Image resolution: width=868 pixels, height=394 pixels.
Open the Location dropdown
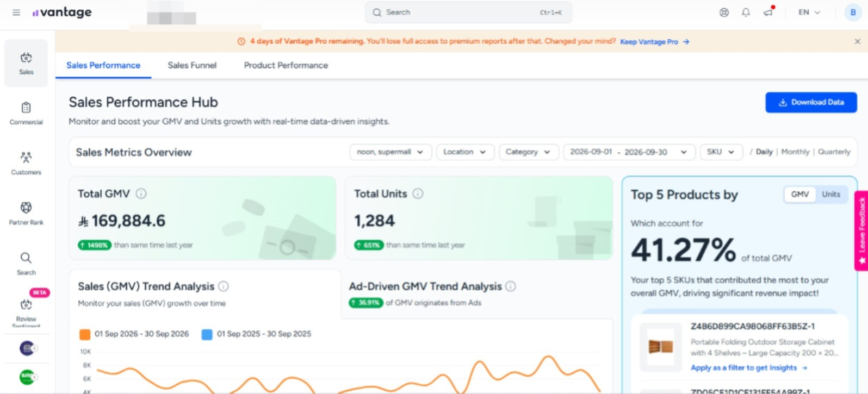[465, 152]
